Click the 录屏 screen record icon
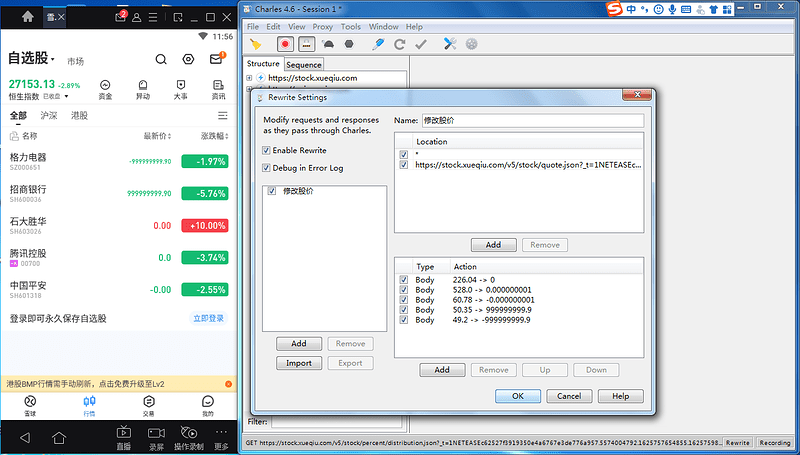The height and width of the screenshot is (455, 800). coord(156,438)
